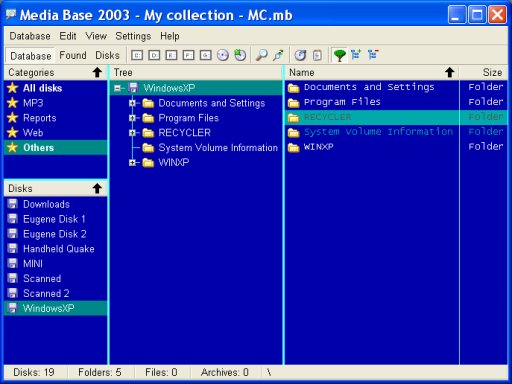Click the blue pin tool icon
This screenshot has width=512, height=384.
278,55
